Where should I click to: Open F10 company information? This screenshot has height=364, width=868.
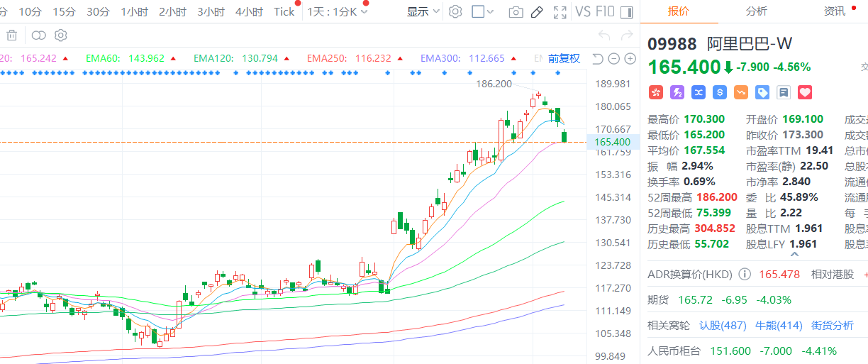605,11
